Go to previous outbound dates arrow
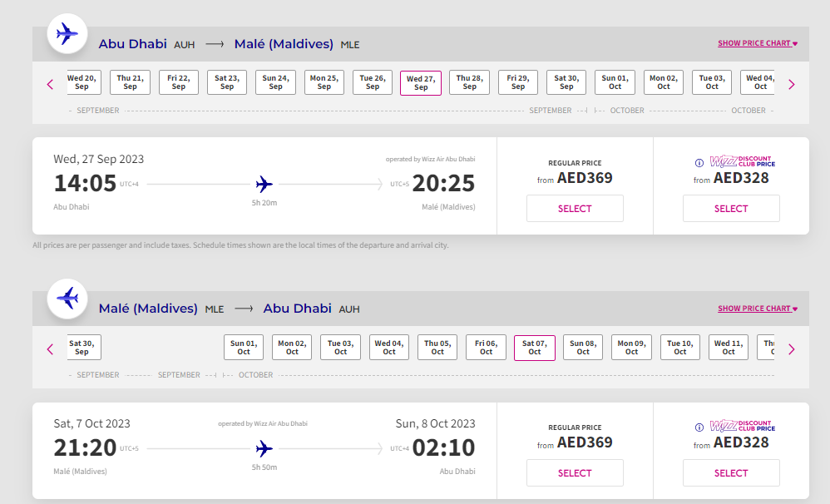Image resolution: width=830 pixels, height=504 pixels. [x=50, y=84]
